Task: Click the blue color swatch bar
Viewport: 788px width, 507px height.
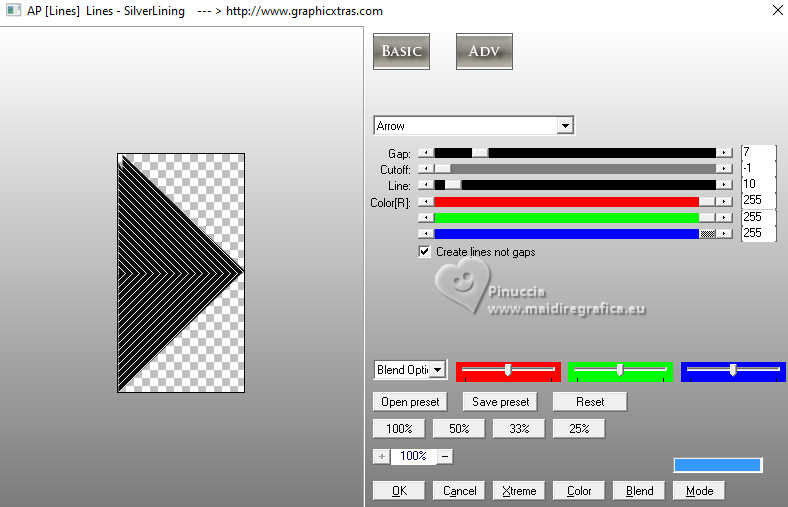Action: coord(717,465)
